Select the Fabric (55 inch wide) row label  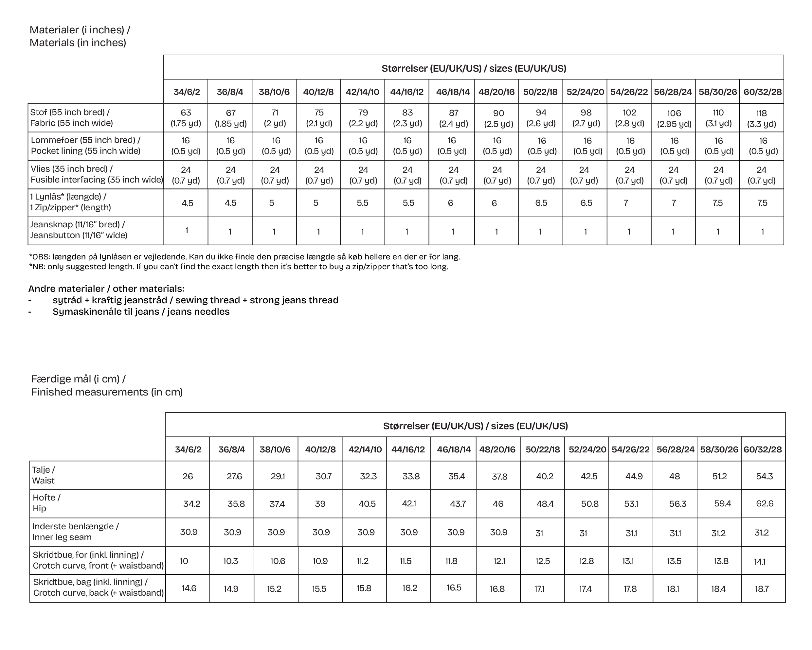71,123
